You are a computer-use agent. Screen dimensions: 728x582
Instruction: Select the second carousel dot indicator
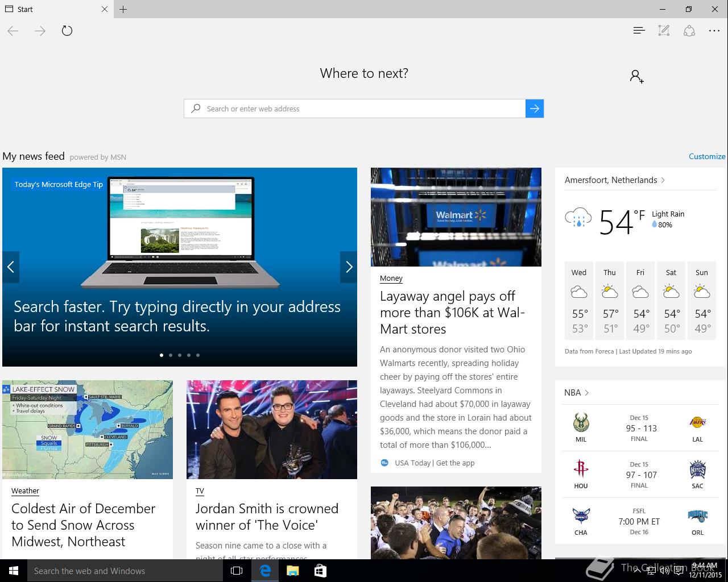tap(171, 355)
